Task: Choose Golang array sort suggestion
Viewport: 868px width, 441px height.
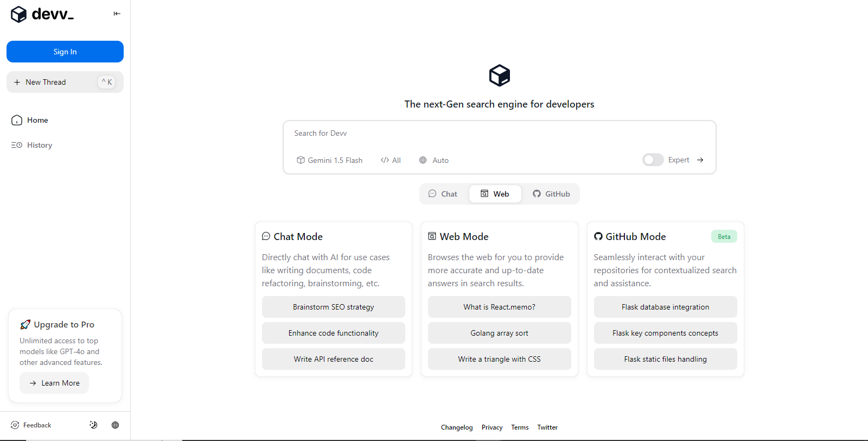Action: click(x=500, y=333)
